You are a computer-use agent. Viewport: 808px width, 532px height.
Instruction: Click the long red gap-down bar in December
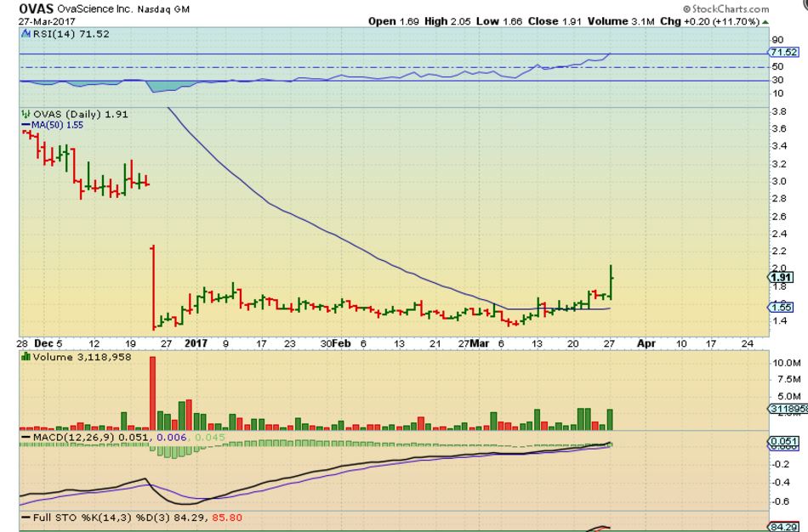coord(152,288)
